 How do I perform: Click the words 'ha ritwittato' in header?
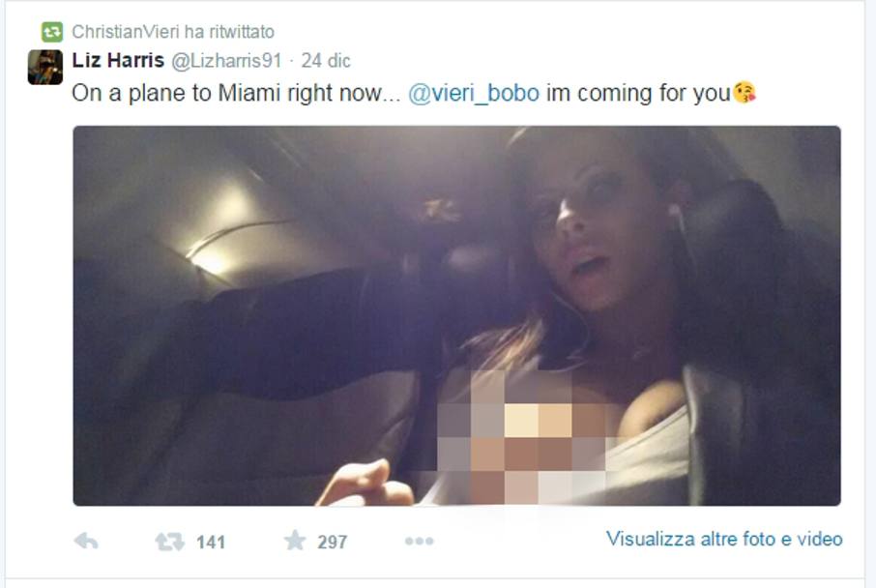[229, 32]
